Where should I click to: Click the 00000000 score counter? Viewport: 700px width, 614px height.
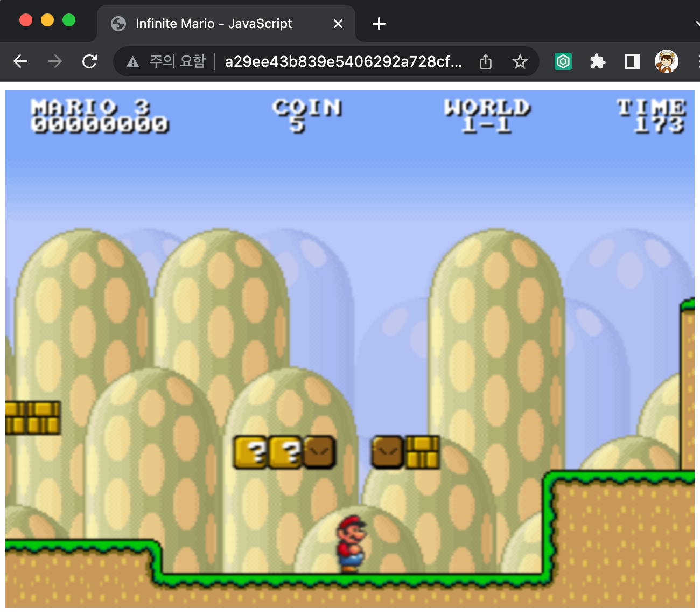tap(100, 125)
